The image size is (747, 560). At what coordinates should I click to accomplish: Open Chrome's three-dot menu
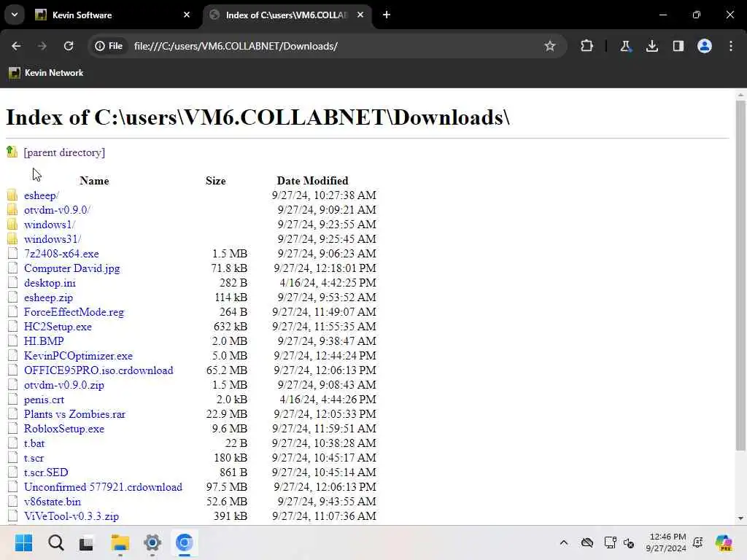(x=731, y=46)
